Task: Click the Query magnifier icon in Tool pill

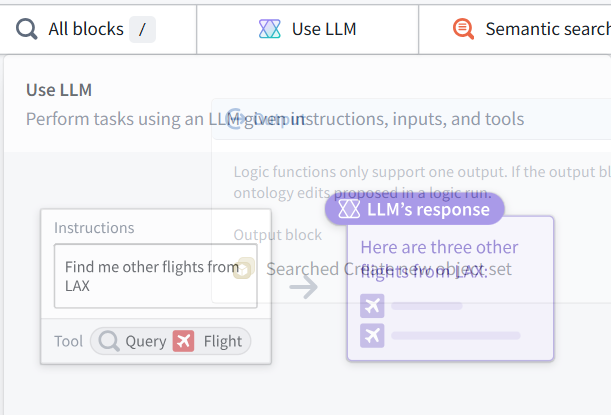Action: coord(109,341)
